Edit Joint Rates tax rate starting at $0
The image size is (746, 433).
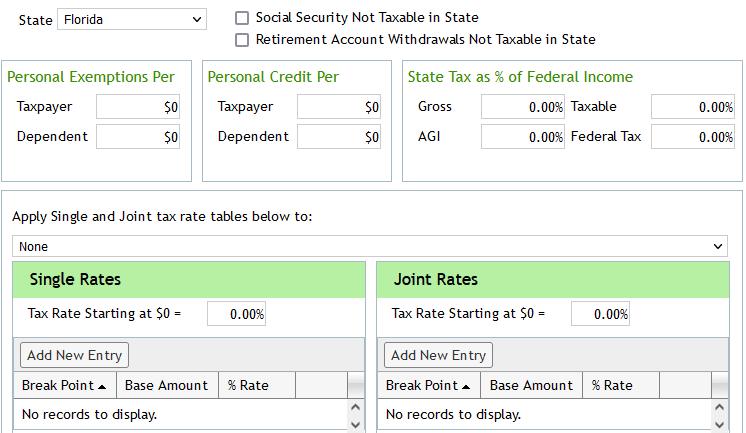point(600,314)
